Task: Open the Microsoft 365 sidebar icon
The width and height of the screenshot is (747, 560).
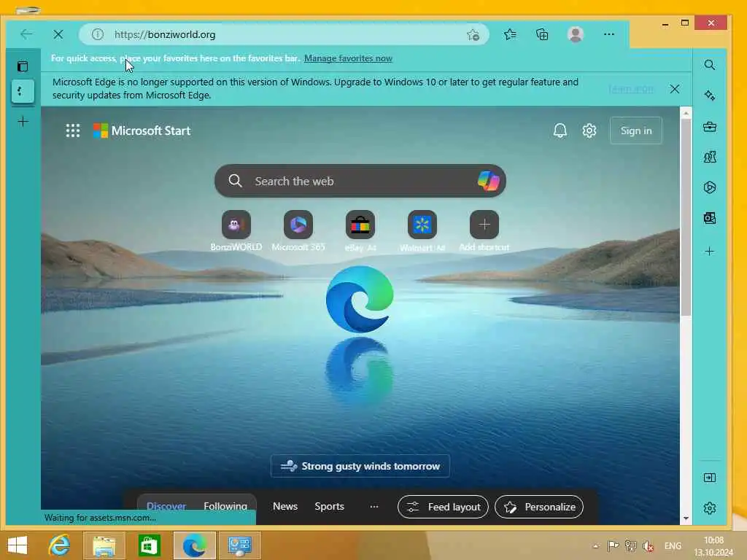Action: (x=709, y=187)
